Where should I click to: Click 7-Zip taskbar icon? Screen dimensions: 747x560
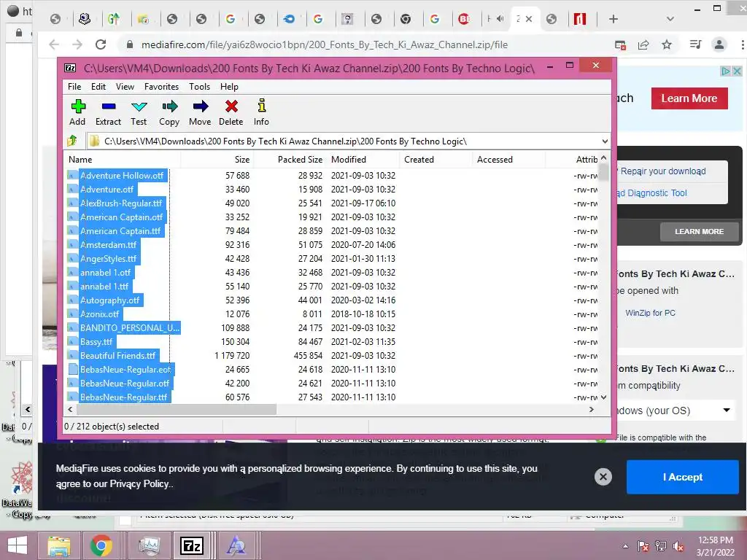(x=192, y=545)
